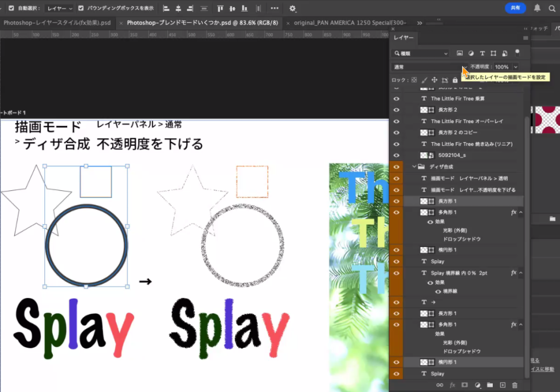Toggle visibility of 境界線 effect
560x392 pixels.
438,291
